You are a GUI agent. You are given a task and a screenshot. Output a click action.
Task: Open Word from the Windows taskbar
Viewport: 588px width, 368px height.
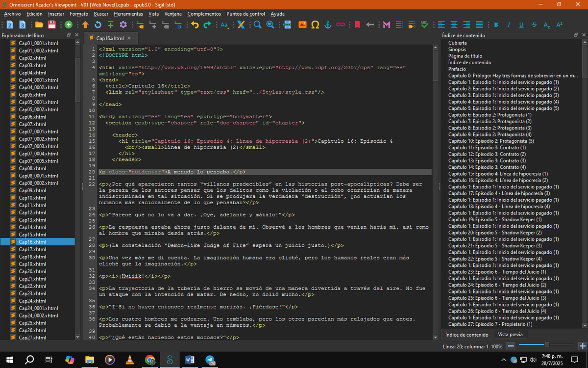[190, 360]
